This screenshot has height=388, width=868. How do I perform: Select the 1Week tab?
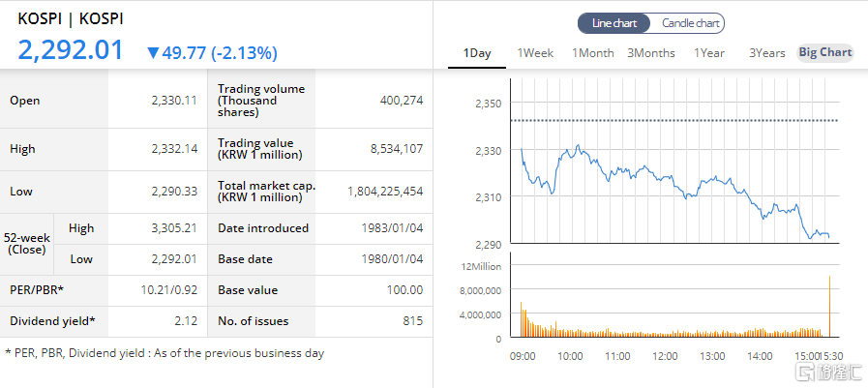535,53
